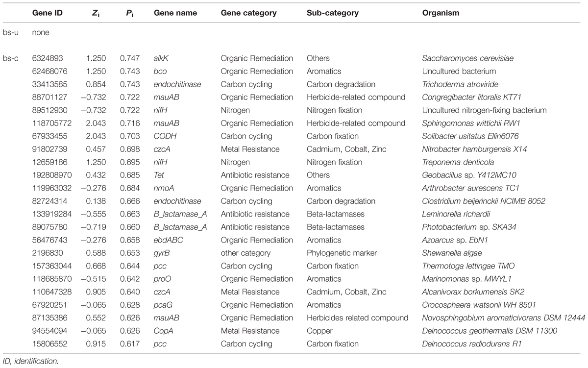Click gene name 'alkK'
The width and height of the screenshot is (588, 368).
(161, 58)
